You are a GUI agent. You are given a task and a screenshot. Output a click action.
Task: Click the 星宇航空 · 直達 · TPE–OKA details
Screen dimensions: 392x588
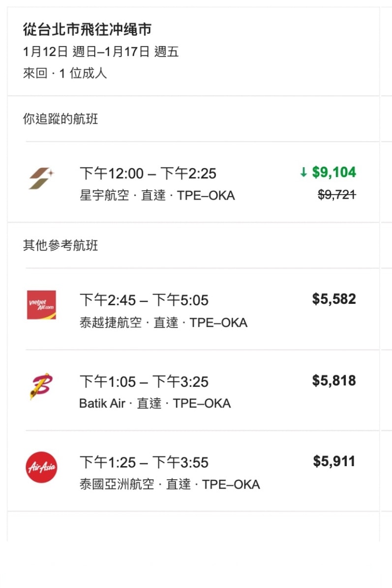(x=157, y=195)
